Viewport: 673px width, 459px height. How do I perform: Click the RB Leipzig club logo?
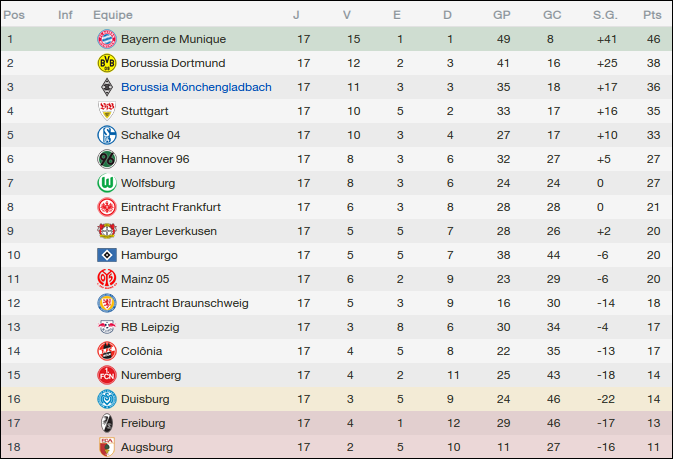pos(106,327)
